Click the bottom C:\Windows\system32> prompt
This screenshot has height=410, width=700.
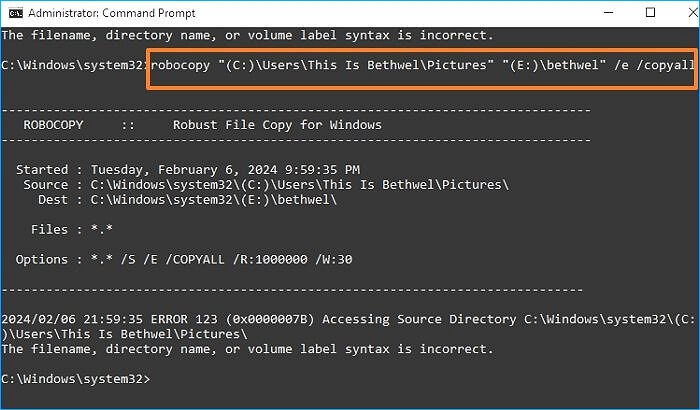tap(76, 380)
